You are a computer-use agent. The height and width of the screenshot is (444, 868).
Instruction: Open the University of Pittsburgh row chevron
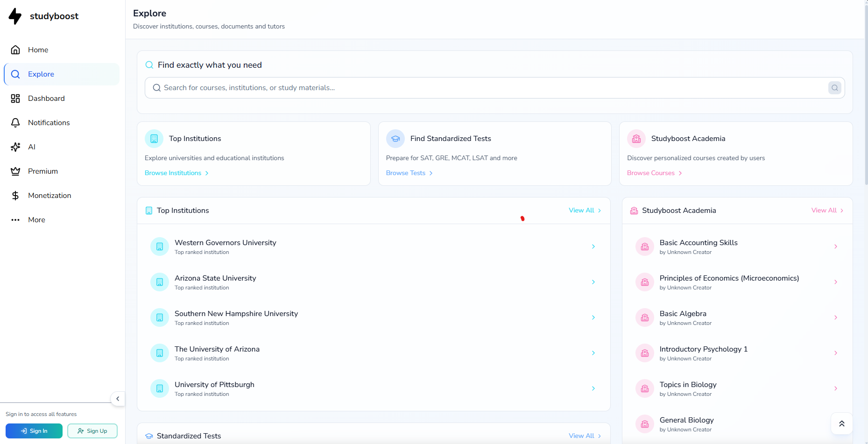[x=593, y=388]
